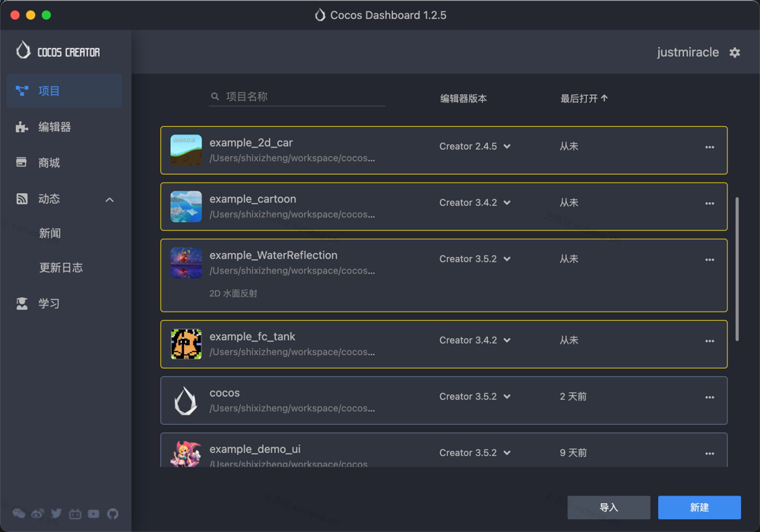Viewport: 760px width, 532px height.
Task: Click the 编辑器版本 column header
Action: [464, 98]
